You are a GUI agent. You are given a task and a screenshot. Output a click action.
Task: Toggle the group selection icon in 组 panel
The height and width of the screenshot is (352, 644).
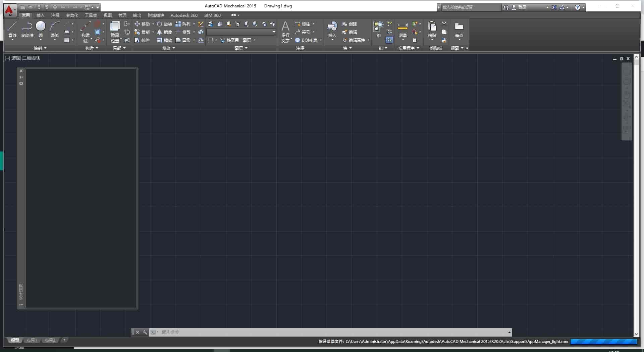pos(389,40)
